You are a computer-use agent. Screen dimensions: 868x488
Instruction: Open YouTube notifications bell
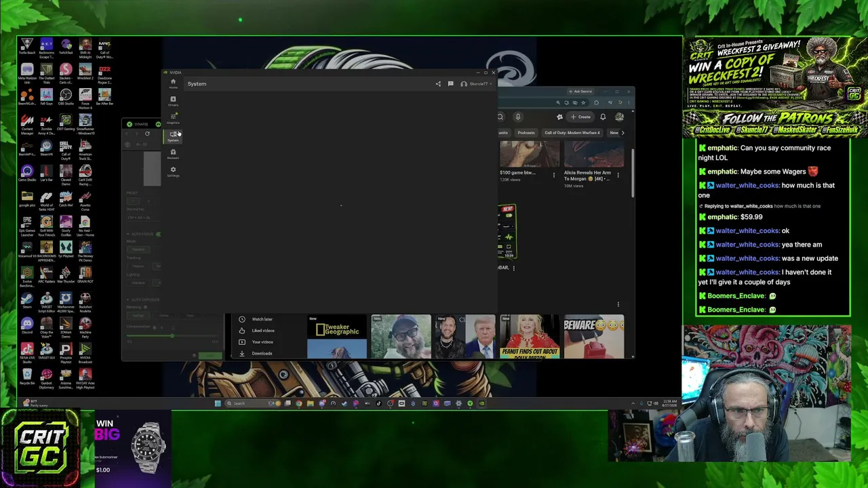(603, 117)
